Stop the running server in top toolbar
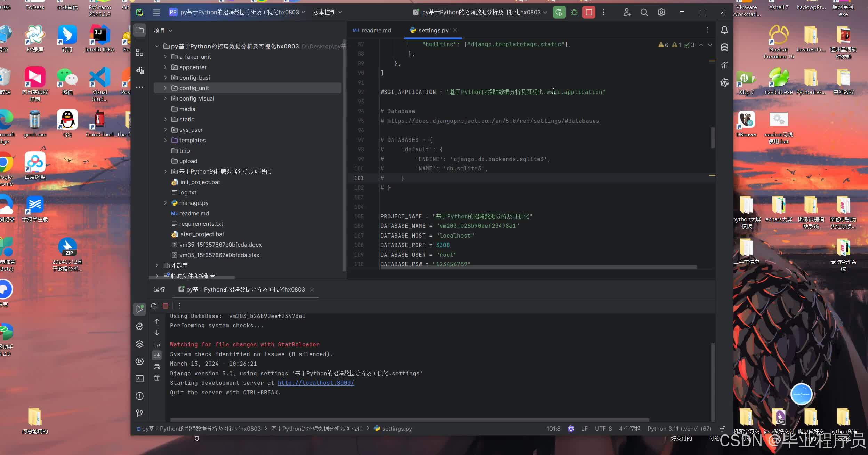Screen dimensions: 868x455 tap(589, 12)
